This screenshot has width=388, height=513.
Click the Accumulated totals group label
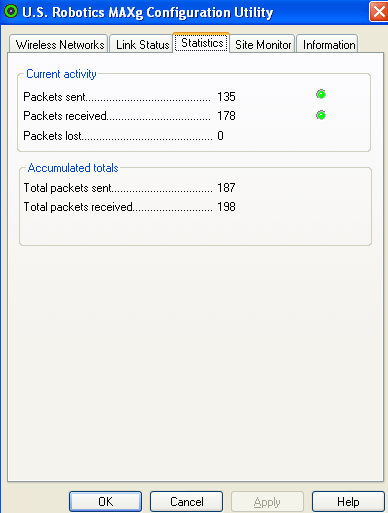click(73, 168)
